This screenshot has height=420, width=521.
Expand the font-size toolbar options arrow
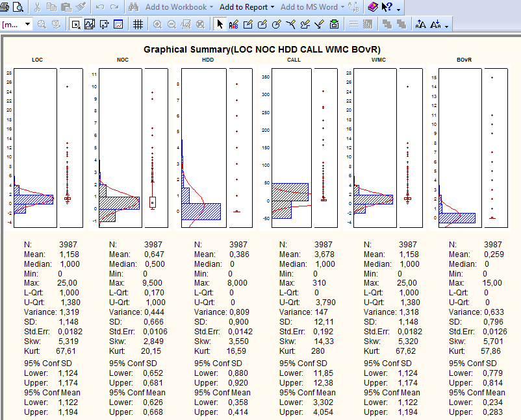click(447, 26)
